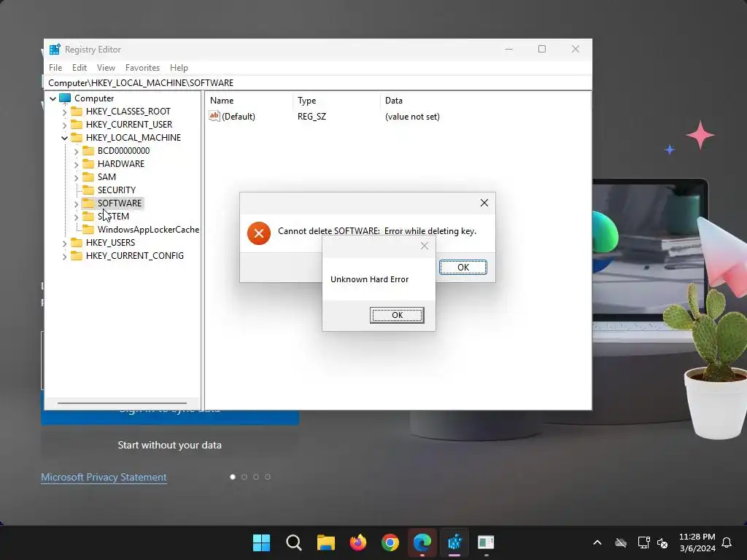Show hidden system tray icons

(x=597, y=542)
